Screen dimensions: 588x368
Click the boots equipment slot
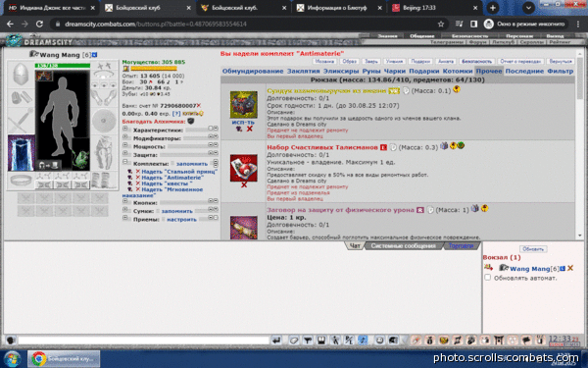[x=104, y=181]
